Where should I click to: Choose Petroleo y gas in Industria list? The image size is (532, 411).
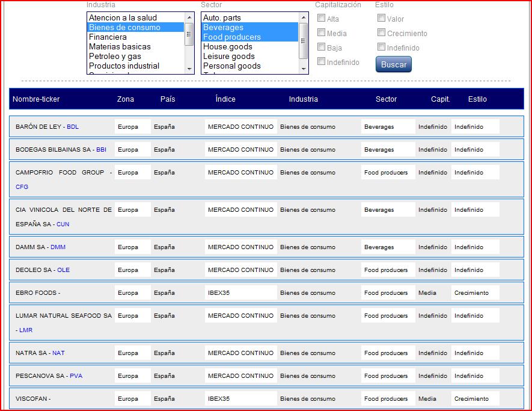pos(115,57)
